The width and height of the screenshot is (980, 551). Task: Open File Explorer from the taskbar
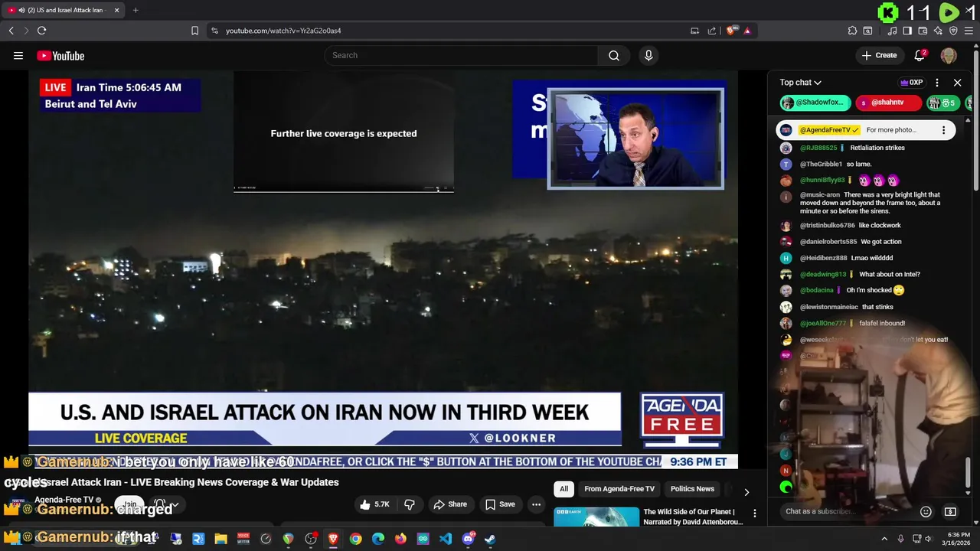pyautogui.click(x=220, y=539)
